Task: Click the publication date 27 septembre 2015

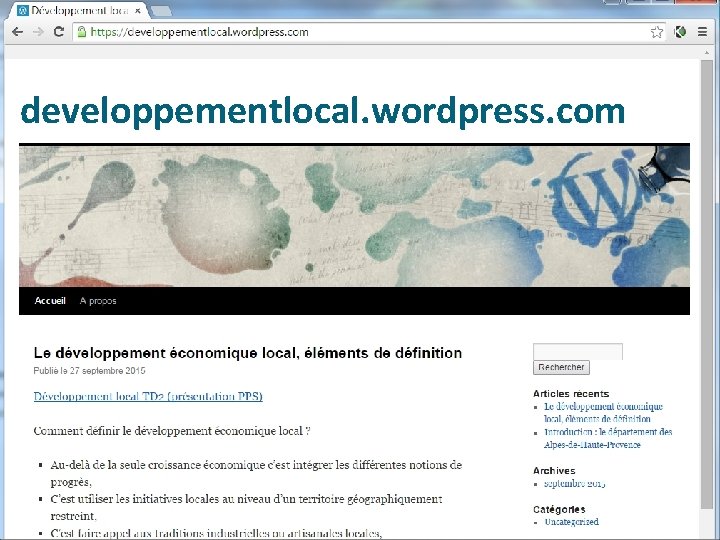Action: (107, 371)
